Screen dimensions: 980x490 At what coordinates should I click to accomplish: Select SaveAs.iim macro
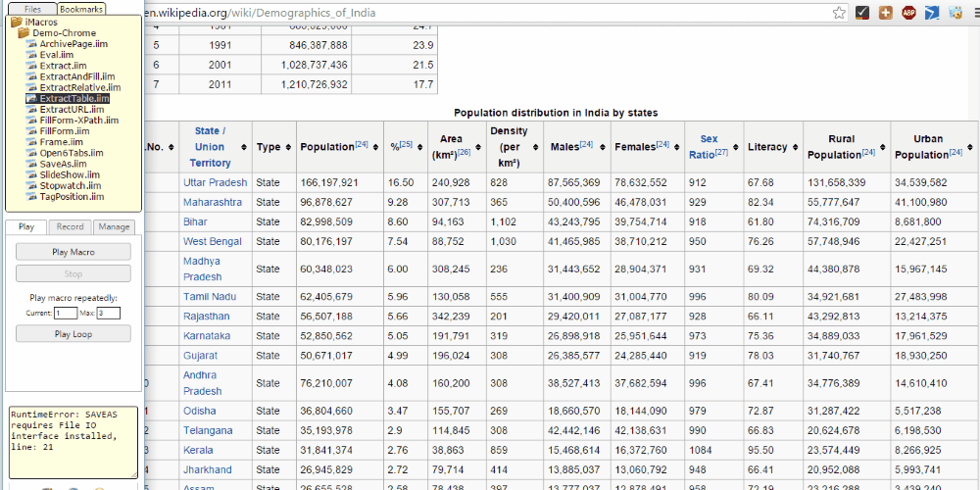coord(63,164)
